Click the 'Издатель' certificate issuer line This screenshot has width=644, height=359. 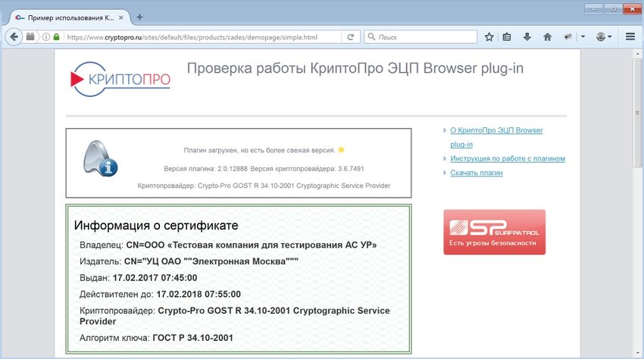189,261
